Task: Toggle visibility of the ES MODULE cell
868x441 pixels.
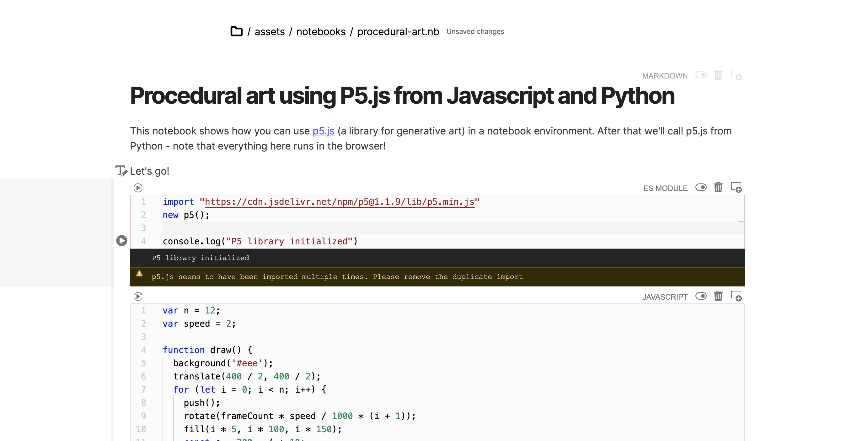Action: [701, 188]
